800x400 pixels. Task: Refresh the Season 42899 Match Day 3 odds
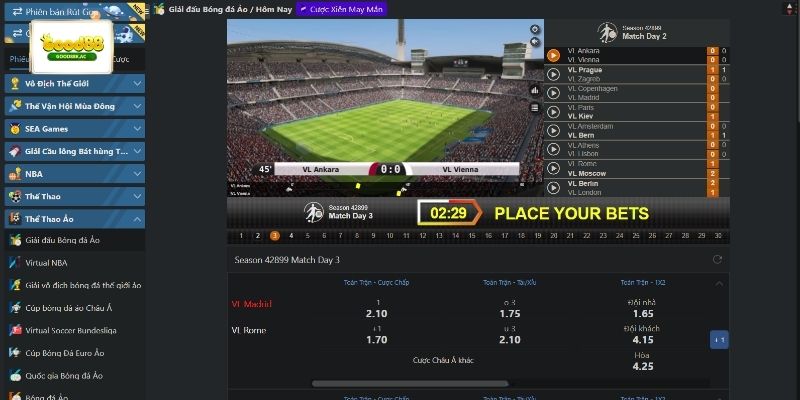717,260
